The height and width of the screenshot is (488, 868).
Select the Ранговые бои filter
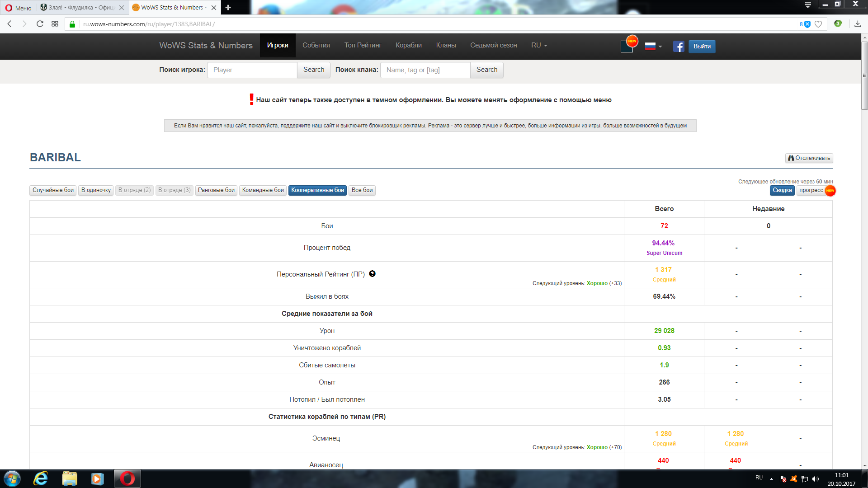[x=216, y=190]
